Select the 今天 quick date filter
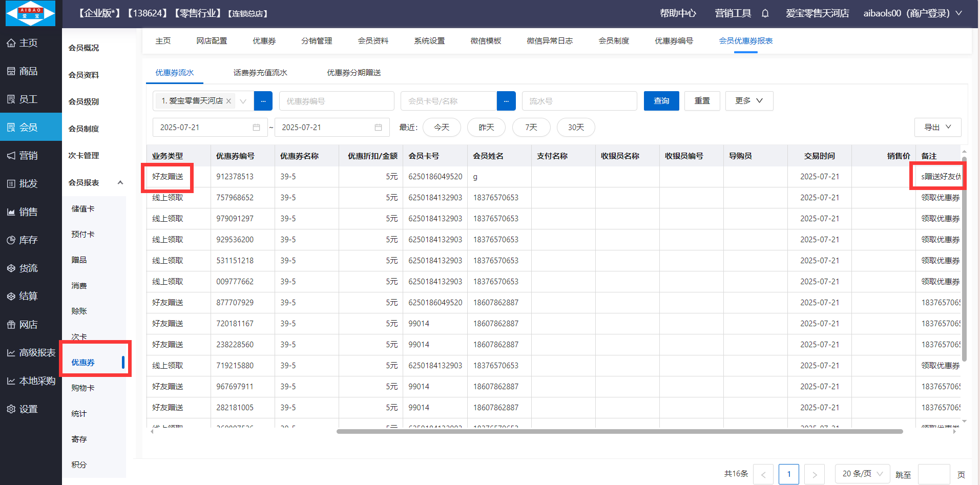980x485 pixels. pos(441,128)
